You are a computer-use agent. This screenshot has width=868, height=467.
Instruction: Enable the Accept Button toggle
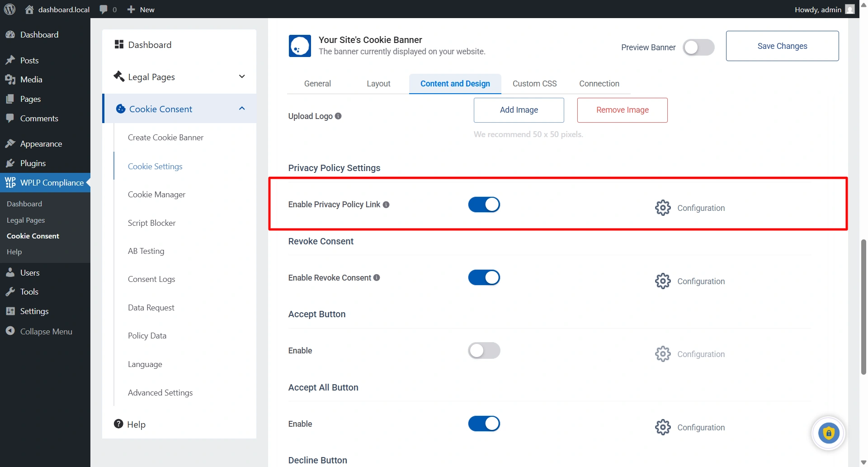(x=484, y=350)
